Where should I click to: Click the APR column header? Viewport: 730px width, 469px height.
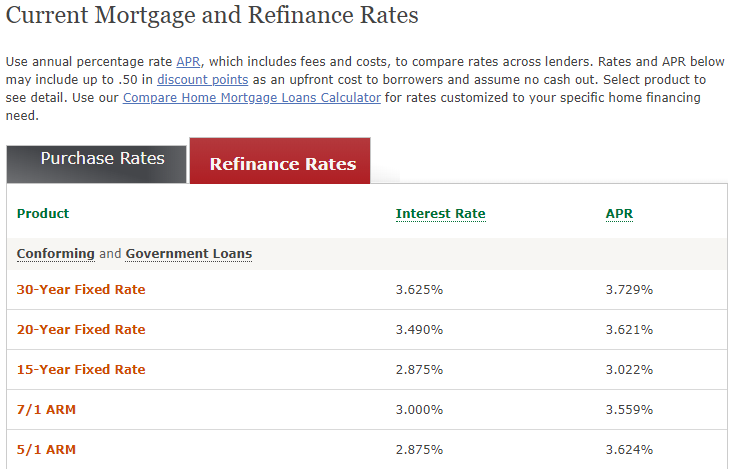pyautogui.click(x=619, y=214)
